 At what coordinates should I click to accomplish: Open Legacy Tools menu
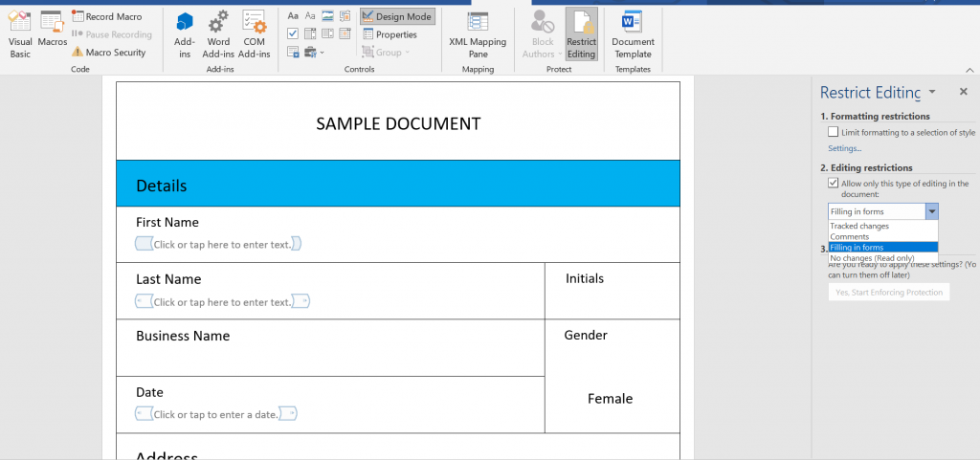[x=314, y=52]
